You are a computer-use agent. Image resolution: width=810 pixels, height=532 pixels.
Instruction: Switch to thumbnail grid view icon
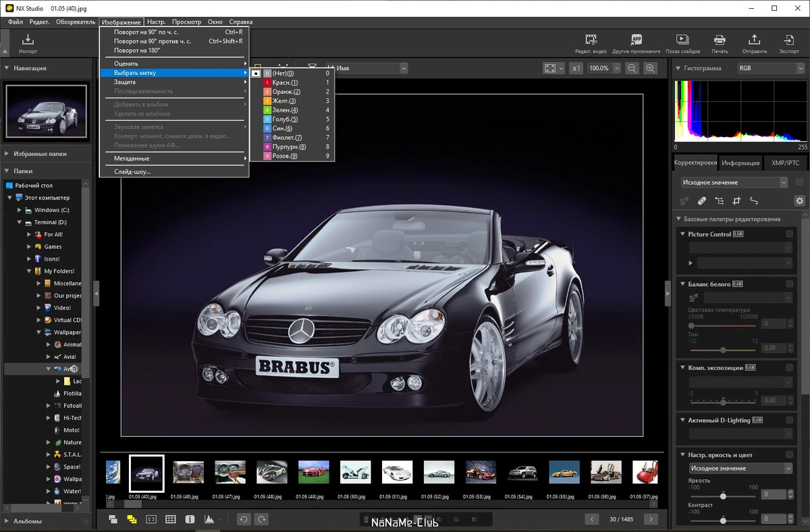coord(171,519)
